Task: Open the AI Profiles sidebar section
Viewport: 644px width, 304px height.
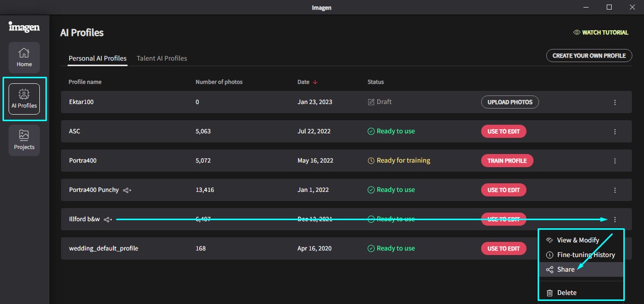Action: [24, 99]
